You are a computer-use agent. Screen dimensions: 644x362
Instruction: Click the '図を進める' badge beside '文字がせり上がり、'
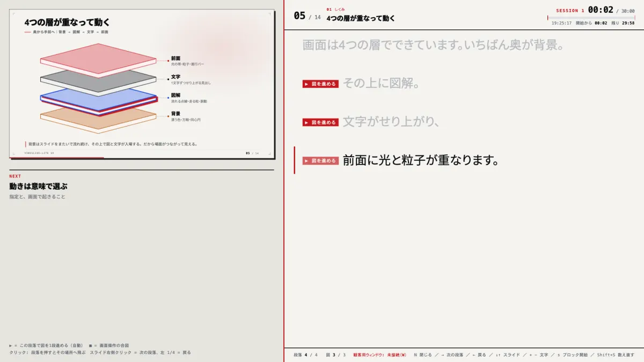pos(320,122)
